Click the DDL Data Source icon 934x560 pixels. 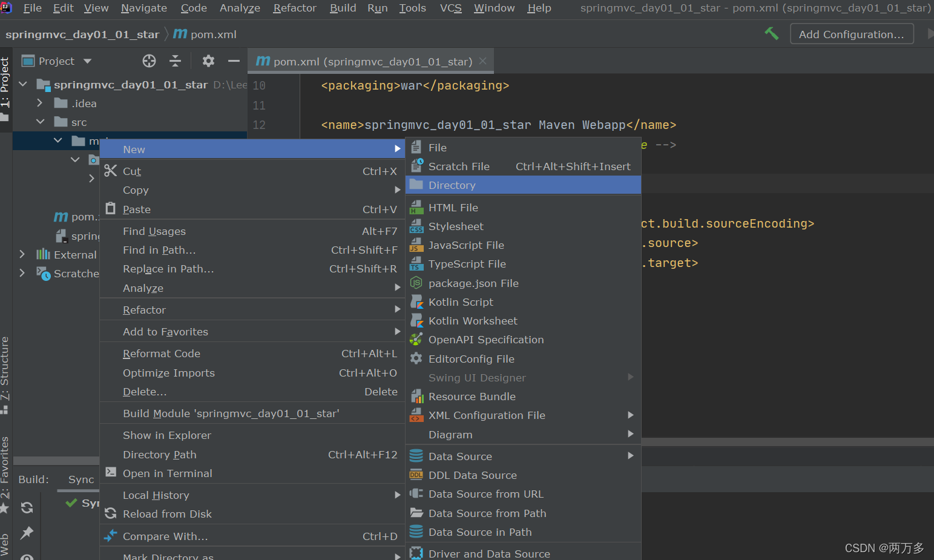pos(416,475)
